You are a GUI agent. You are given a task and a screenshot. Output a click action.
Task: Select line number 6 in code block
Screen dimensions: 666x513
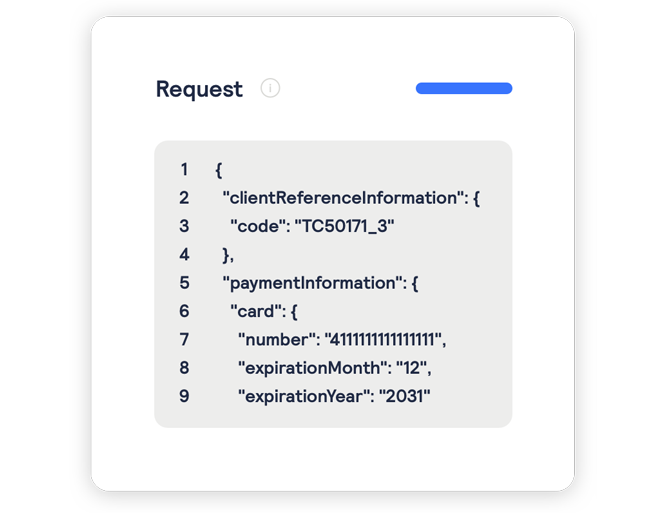click(184, 311)
